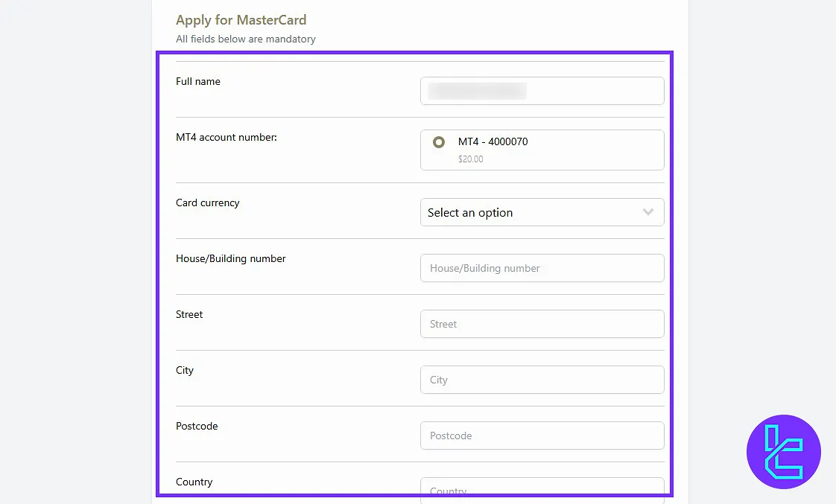Click the 'Street' label on the left
The height and width of the screenshot is (504, 836).
(189, 314)
